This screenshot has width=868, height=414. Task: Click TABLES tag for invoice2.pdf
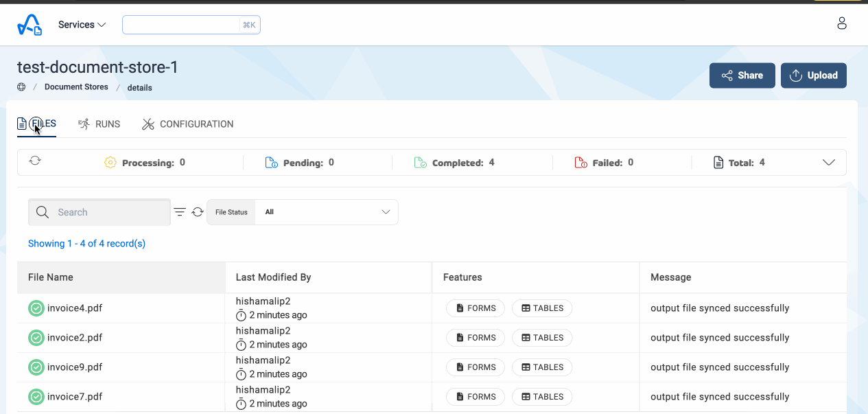pyautogui.click(x=542, y=338)
